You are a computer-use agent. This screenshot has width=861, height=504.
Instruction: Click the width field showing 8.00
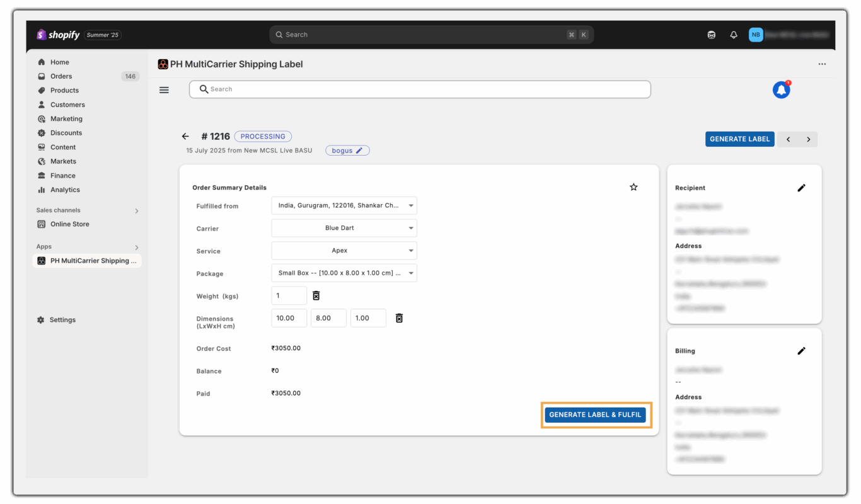(x=328, y=318)
